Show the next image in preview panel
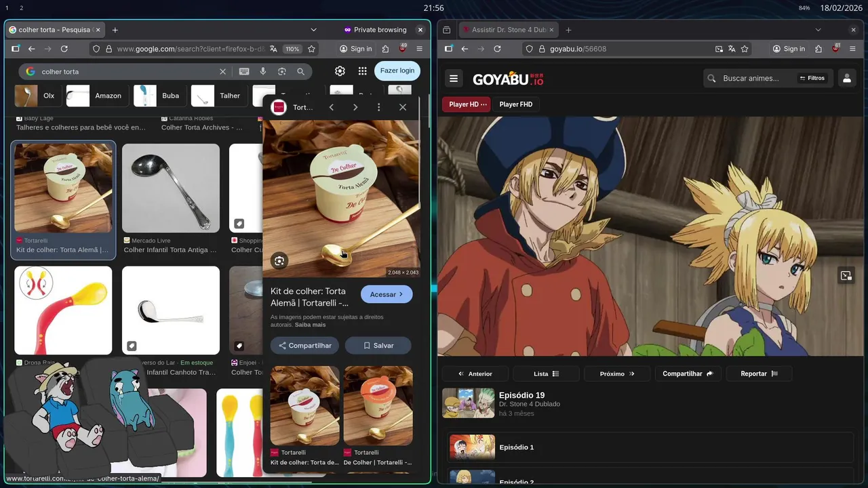 click(355, 107)
